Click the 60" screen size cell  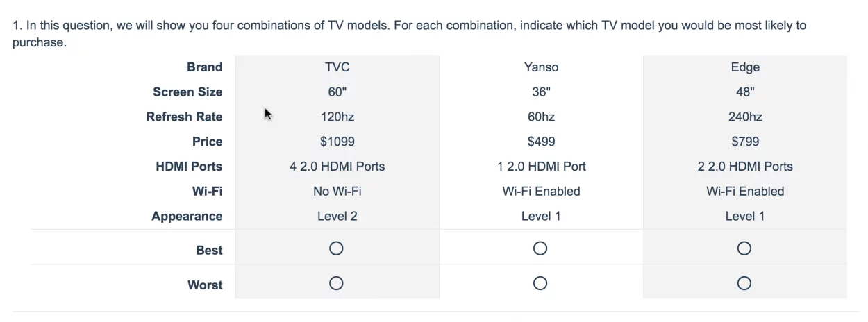(x=337, y=92)
